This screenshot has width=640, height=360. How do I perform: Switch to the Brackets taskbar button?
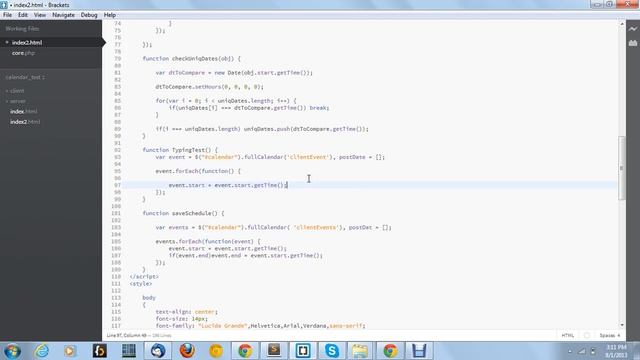click(x=303, y=351)
